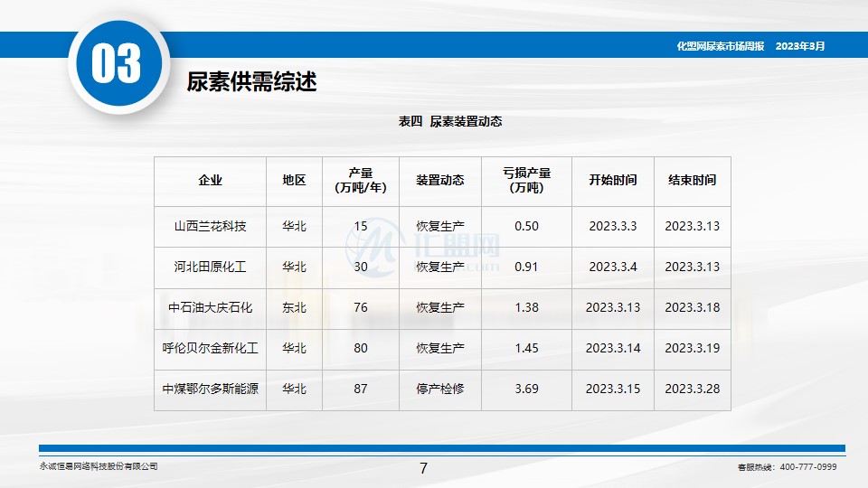Screen dimensions: 868x488
Task: Select the 亏损产量 (万吨) column header
Action: coord(526,181)
